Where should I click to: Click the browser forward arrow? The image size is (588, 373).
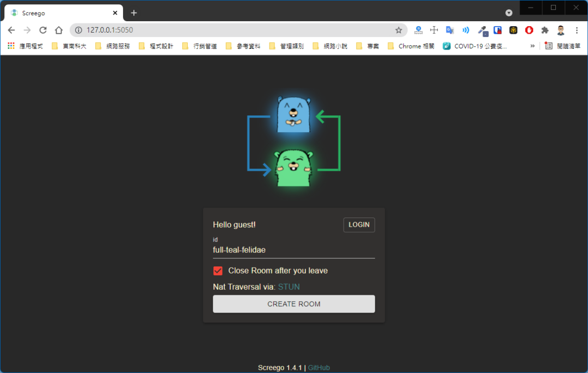(x=27, y=30)
